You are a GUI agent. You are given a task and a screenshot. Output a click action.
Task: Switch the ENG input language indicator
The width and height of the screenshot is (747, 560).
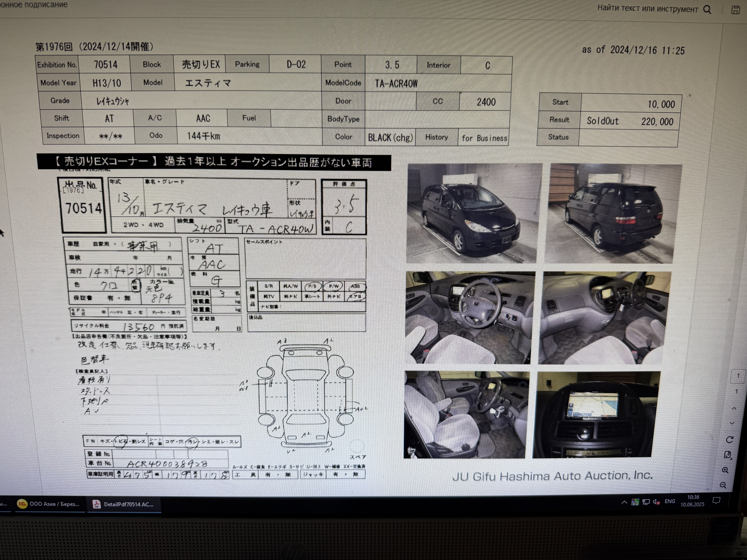(x=670, y=501)
